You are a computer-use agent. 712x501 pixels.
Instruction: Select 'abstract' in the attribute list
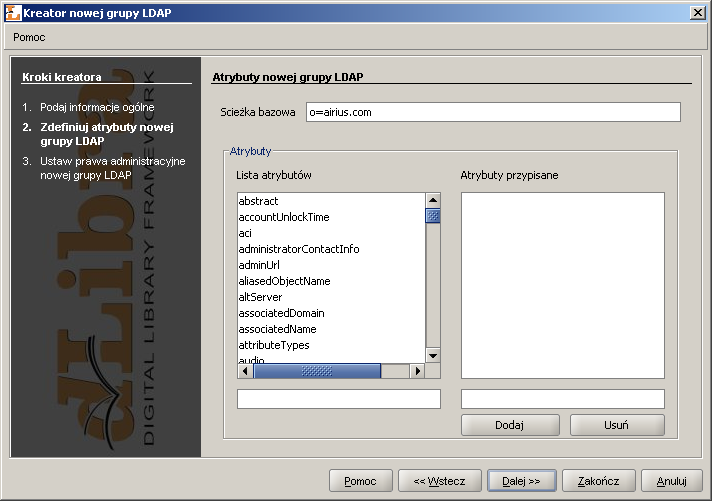(x=258, y=201)
